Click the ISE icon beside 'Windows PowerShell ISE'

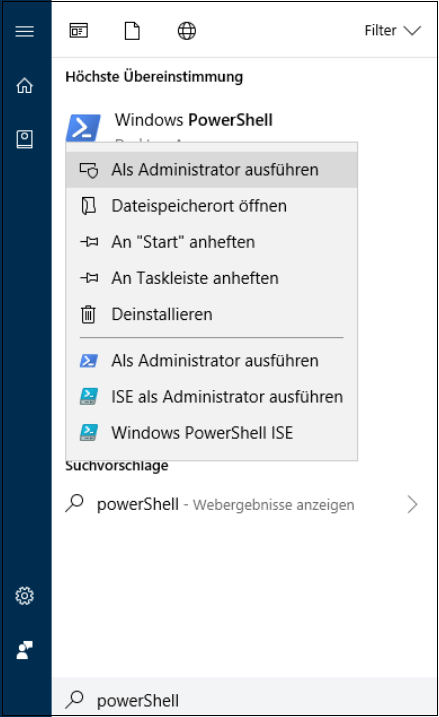click(x=88, y=433)
